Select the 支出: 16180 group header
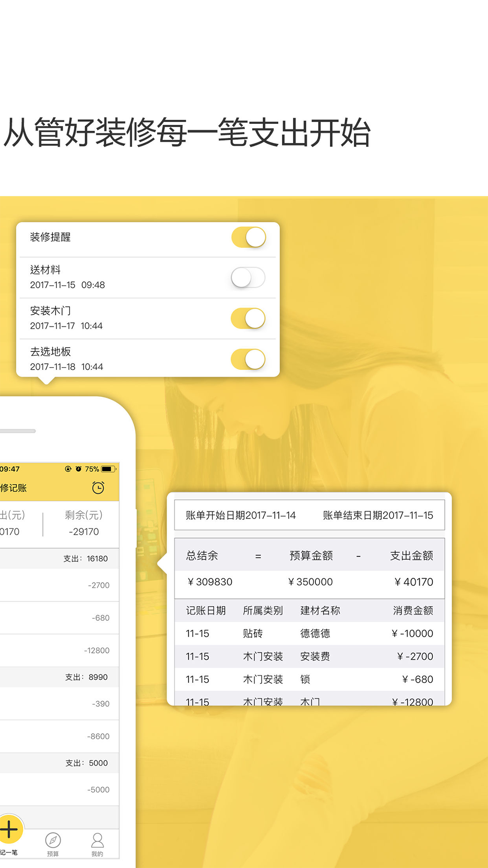Image resolution: width=488 pixels, height=868 pixels. (x=59, y=559)
